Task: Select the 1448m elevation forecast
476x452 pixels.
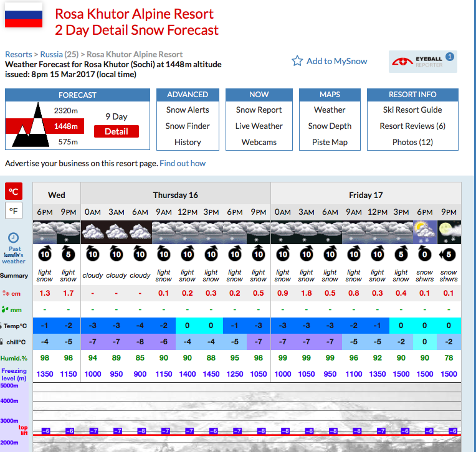Action: (x=66, y=126)
